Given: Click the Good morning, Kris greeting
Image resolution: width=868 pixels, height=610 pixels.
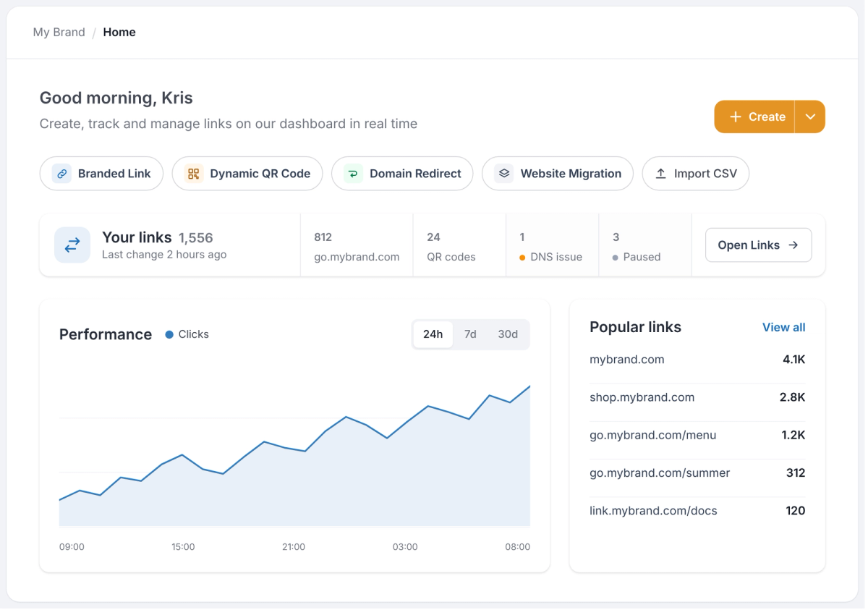Looking at the screenshot, I should [x=116, y=98].
